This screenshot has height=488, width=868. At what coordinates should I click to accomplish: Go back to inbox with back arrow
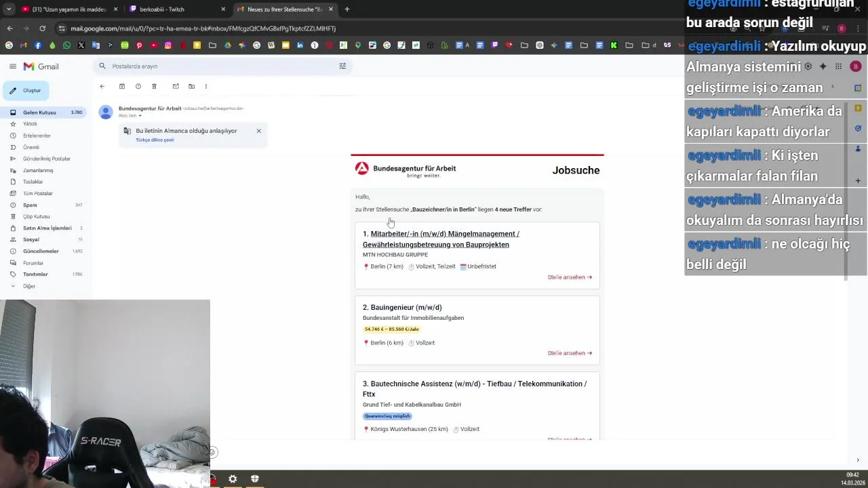tap(102, 86)
